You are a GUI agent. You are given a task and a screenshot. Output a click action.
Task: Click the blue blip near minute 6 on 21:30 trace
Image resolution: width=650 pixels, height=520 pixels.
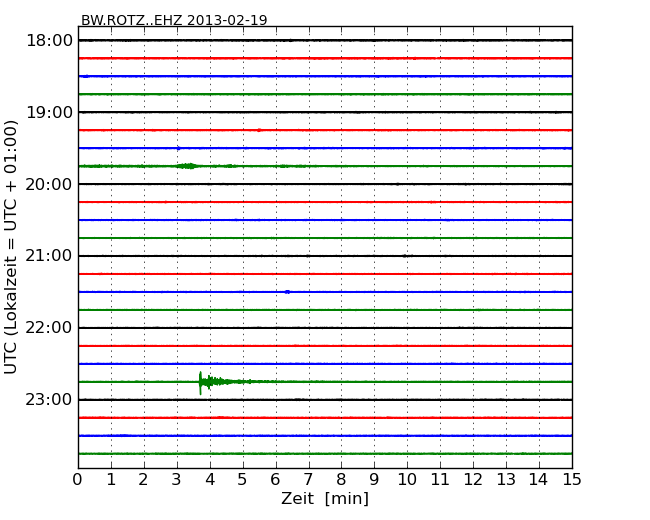pos(287,292)
